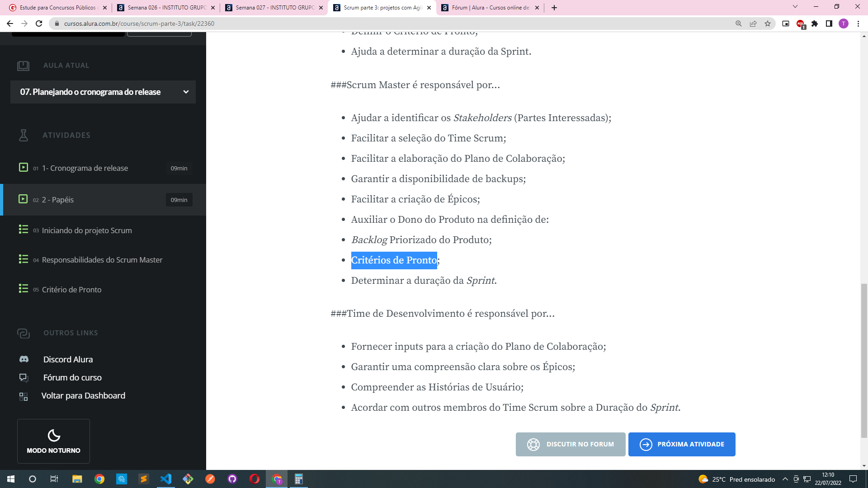The image size is (868, 488).
Task: Switch to the Semana 027 tab
Action: pos(274,8)
